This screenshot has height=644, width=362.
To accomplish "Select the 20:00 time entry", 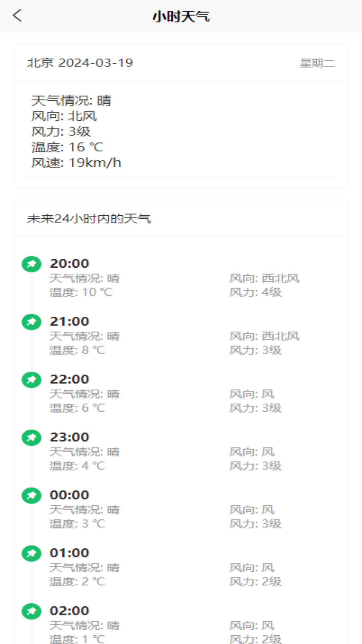I will [x=69, y=264].
